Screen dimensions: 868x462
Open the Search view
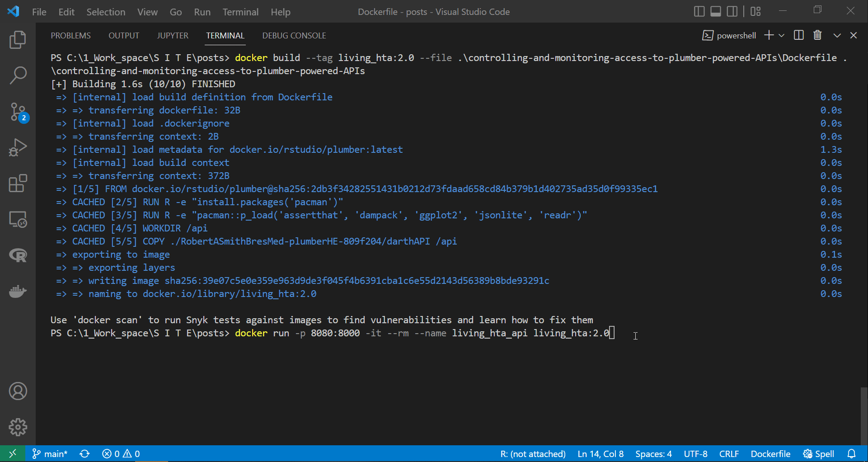[x=18, y=75]
